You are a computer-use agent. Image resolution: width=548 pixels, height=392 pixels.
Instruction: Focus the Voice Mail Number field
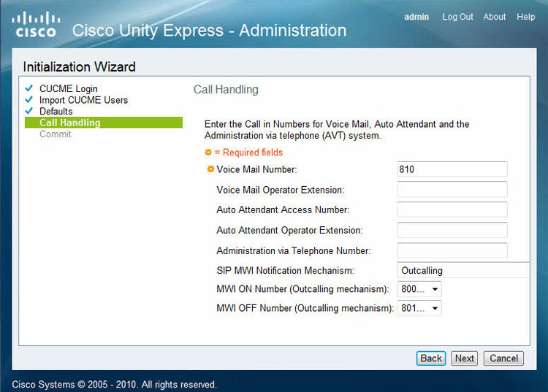coord(452,169)
